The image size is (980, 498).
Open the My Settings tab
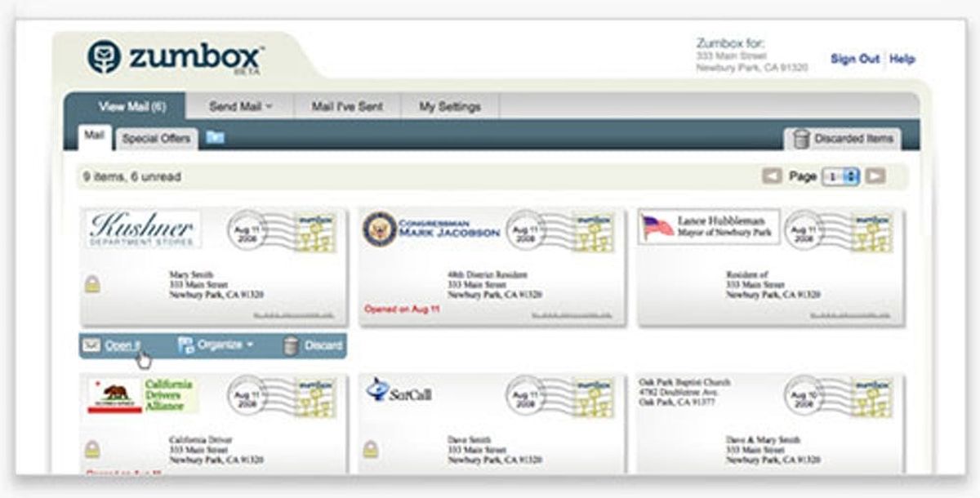coord(449,106)
